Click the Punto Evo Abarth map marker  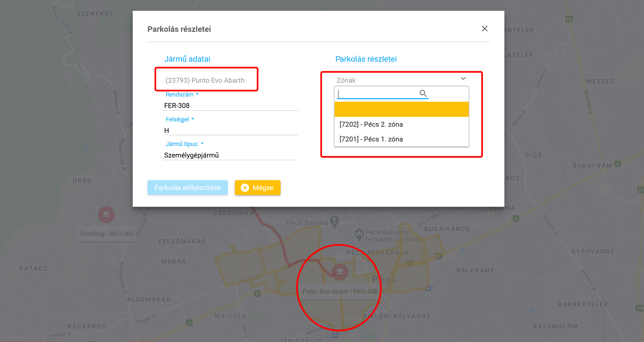[x=340, y=272]
